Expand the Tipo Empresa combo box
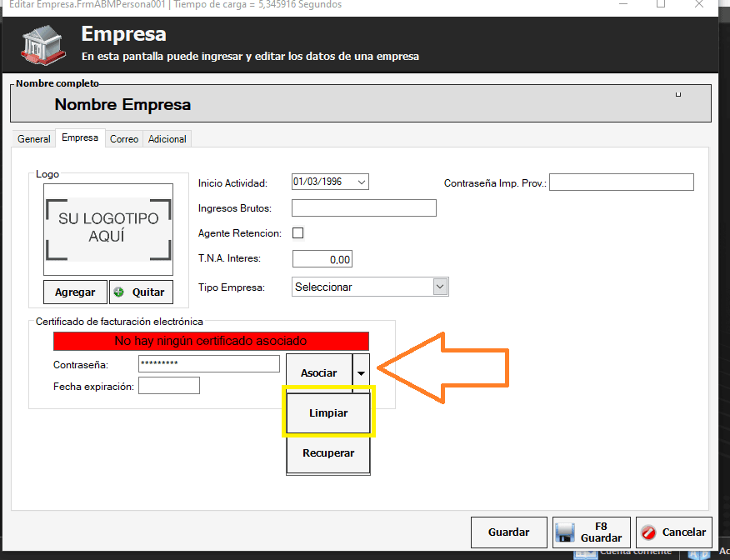The width and height of the screenshot is (730, 560). click(441, 287)
